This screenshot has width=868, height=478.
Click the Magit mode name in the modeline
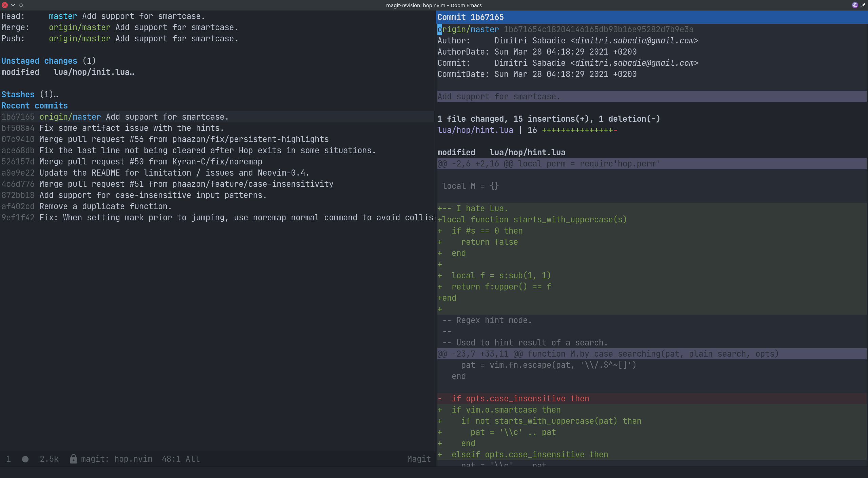(418, 459)
